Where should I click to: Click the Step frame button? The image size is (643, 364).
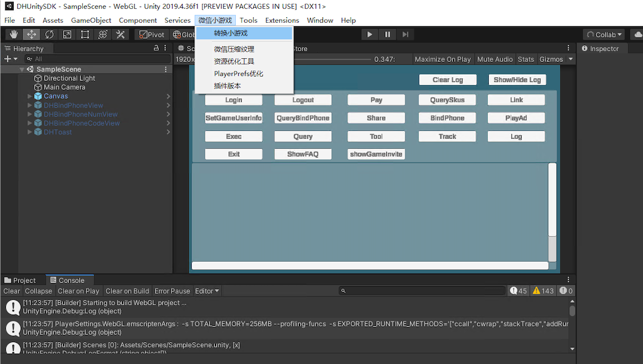tap(405, 34)
